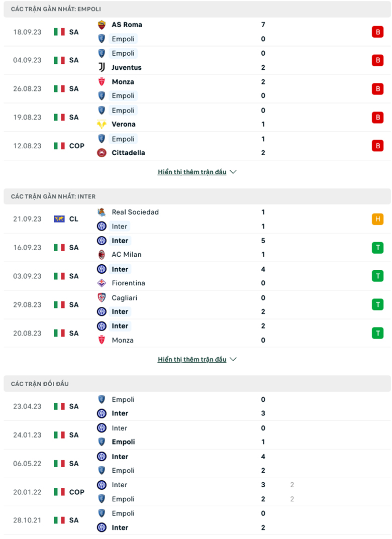Click the chevron beside Hiển thị thêm trận đấu
Image resolution: width=392 pixels, height=539 pixels.
point(233,172)
